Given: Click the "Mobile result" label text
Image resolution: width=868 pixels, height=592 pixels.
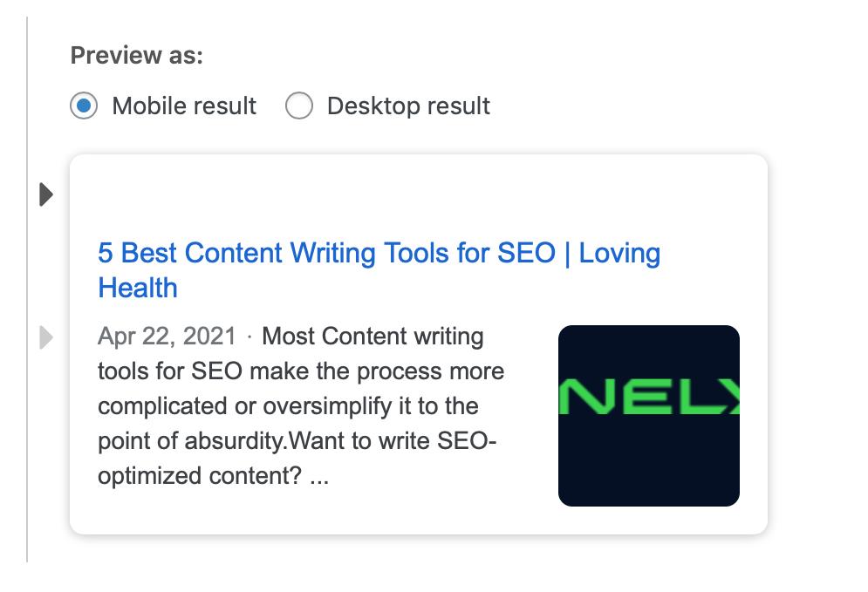Looking at the screenshot, I should [184, 106].
